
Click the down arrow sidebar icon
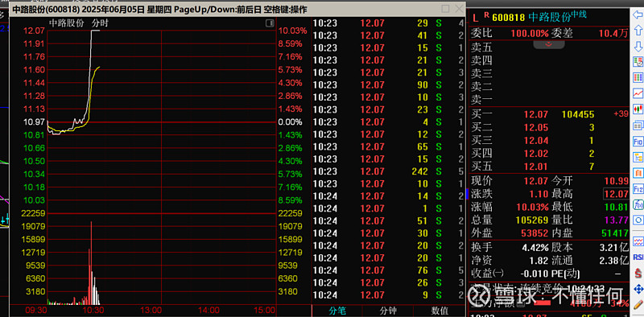coord(638,46)
